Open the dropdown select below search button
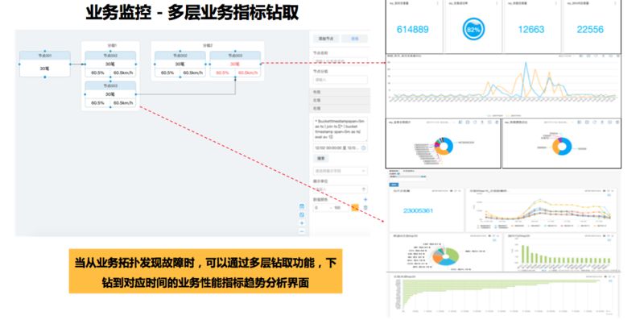The image size is (644, 320). 341,171
